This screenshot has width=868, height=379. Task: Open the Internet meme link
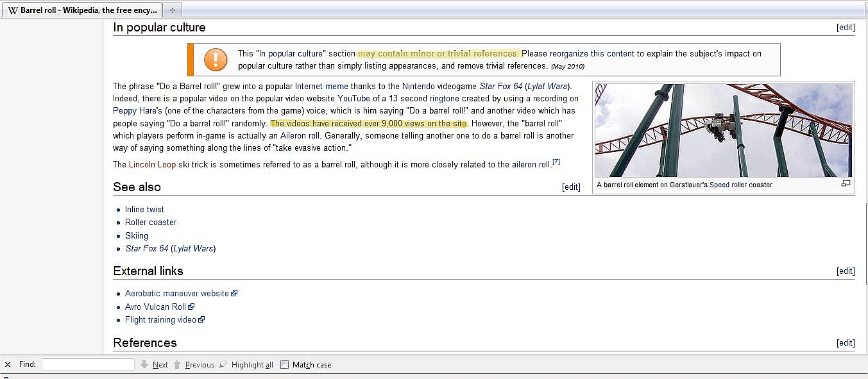click(321, 86)
